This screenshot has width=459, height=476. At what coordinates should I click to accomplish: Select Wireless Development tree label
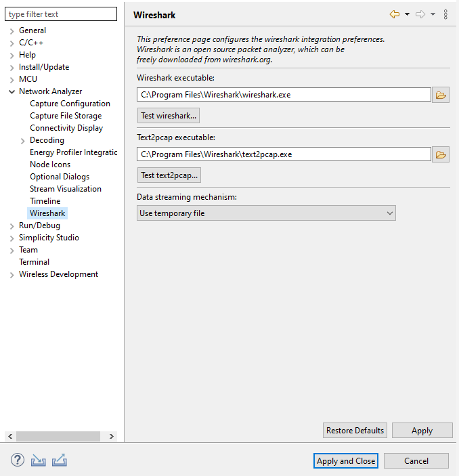point(58,274)
